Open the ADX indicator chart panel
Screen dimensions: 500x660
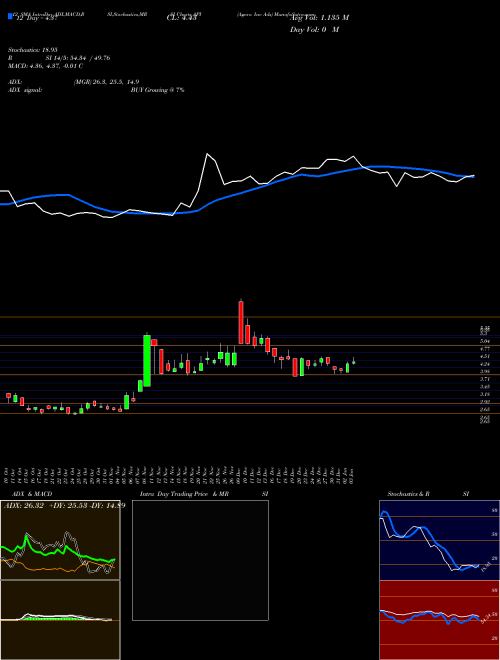coord(60,540)
